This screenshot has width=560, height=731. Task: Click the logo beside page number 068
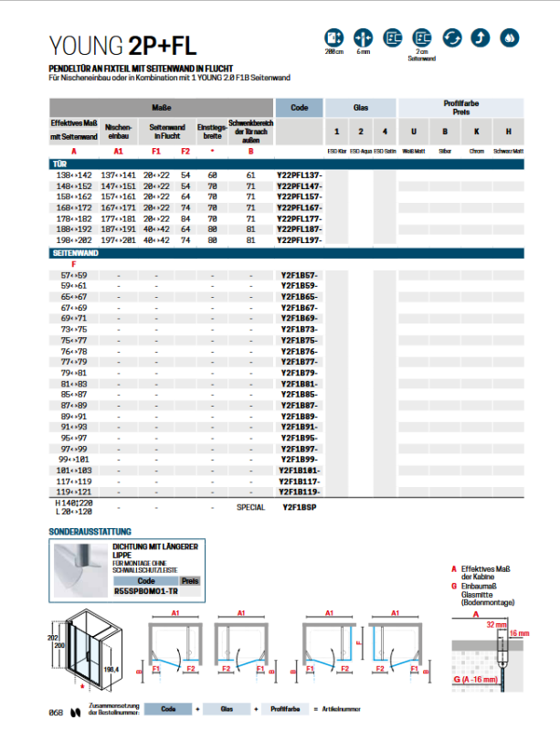(x=75, y=713)
